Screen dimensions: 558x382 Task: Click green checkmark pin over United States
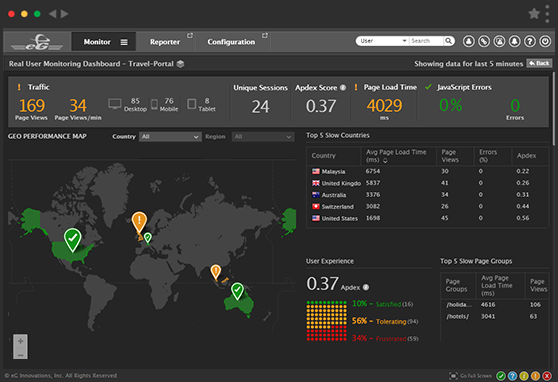pyautogui.click(x=73, y=240)
